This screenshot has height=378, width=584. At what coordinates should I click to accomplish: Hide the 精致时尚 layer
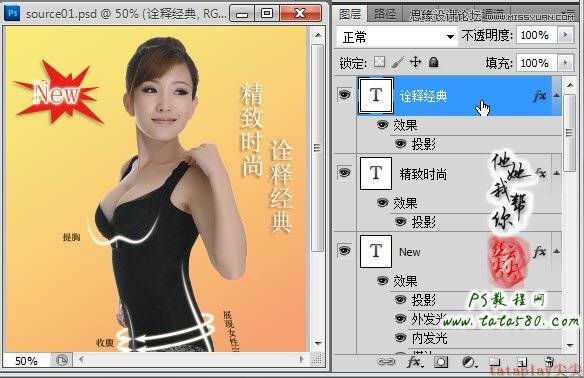point(345,173)
